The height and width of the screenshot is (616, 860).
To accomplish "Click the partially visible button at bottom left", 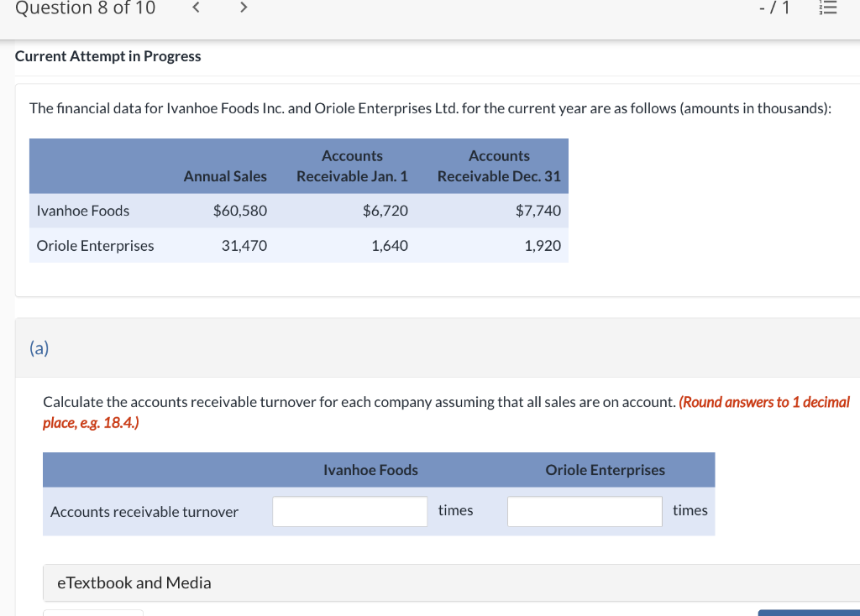I will (92, 613).
